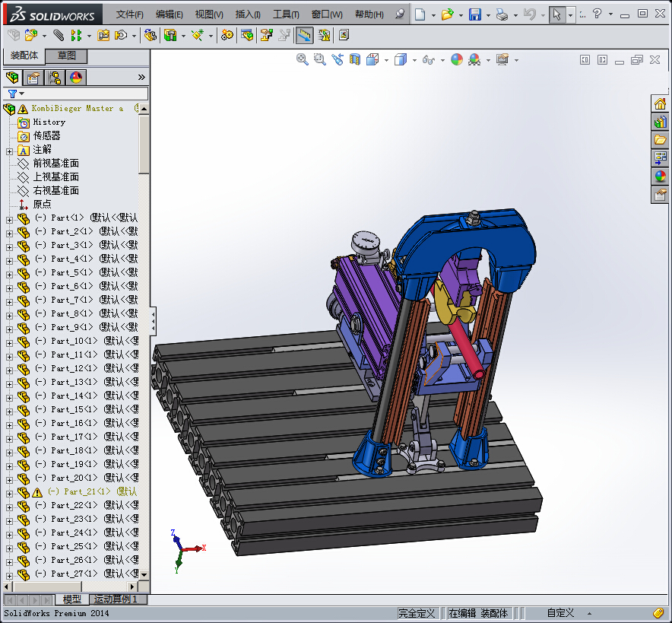The width and height of the screenshot is (672, 623).
Task: Click the Zoom to Fit magnifier icon
Action: [303, 60]
